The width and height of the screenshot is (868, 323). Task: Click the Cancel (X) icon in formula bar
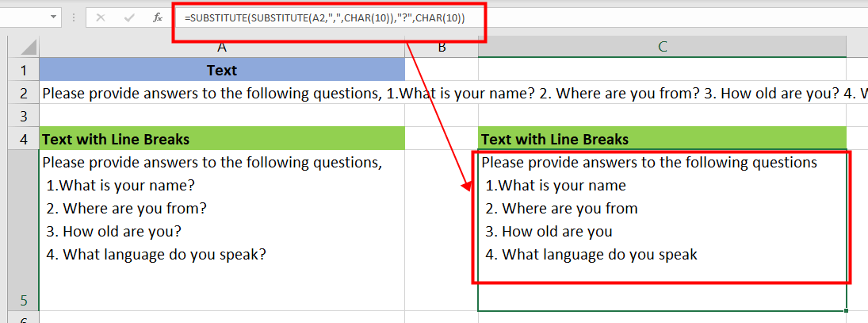101,17
